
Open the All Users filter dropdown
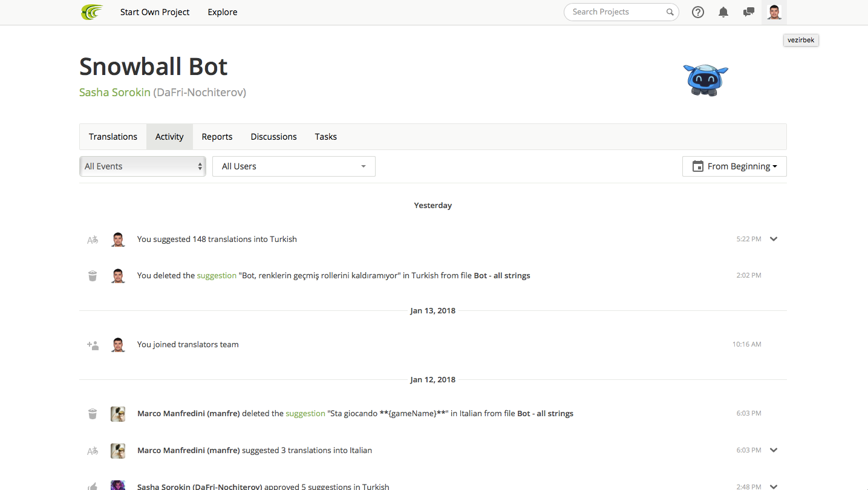[294, 166]
